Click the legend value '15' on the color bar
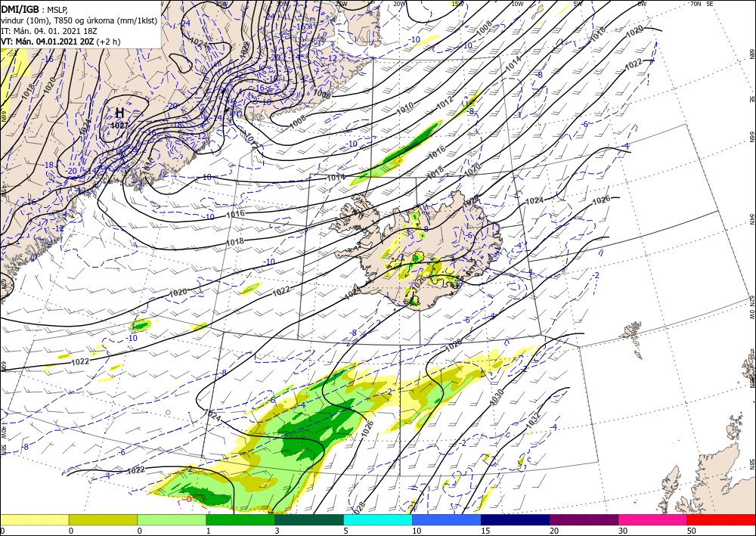756x536 pixels. click(485, 531)
